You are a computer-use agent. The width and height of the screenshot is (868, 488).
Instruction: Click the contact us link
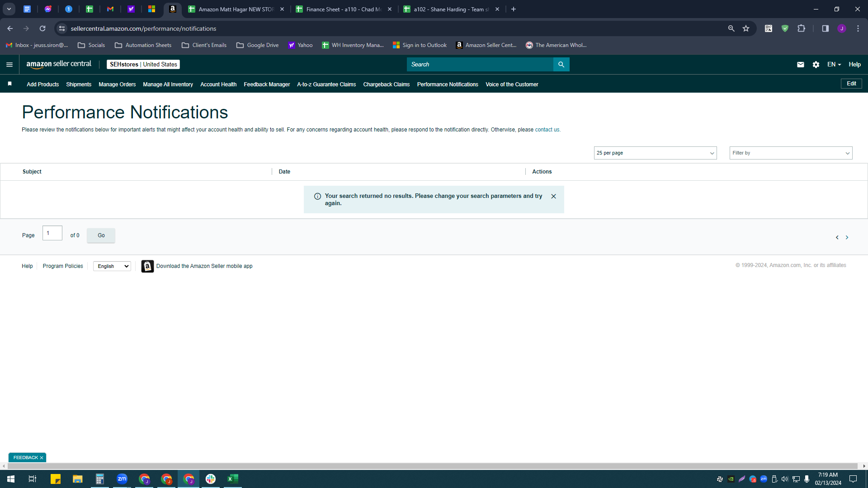click(547, 130)
